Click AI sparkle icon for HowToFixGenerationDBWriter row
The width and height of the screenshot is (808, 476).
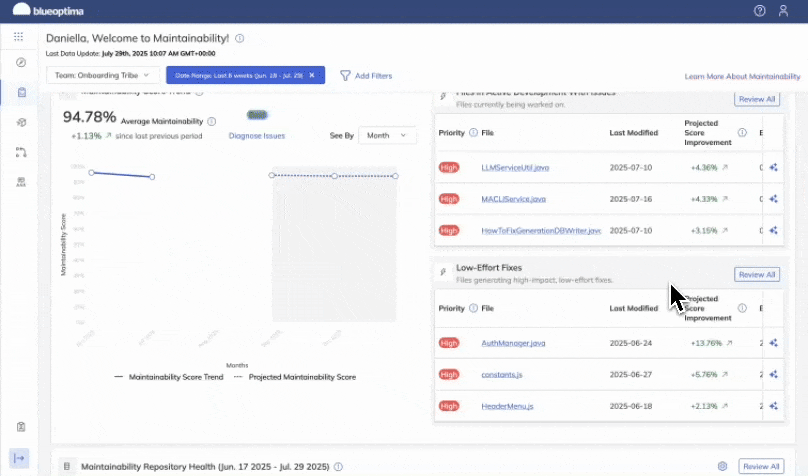(773, 230)
